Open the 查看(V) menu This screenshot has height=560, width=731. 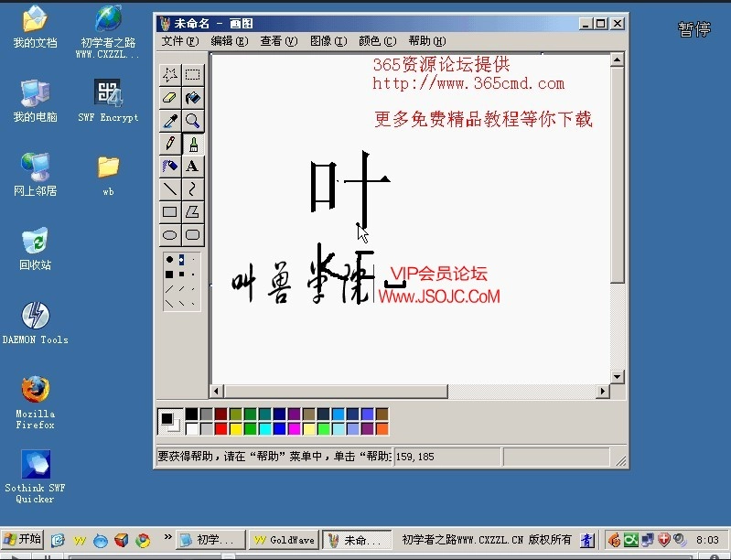click(279, 41)
